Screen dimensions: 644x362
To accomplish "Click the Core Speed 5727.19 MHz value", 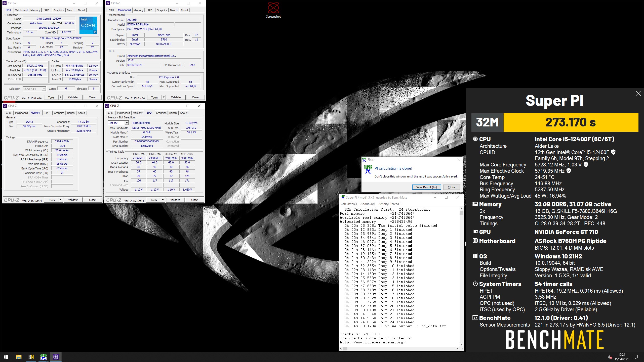I will (35, 66).
